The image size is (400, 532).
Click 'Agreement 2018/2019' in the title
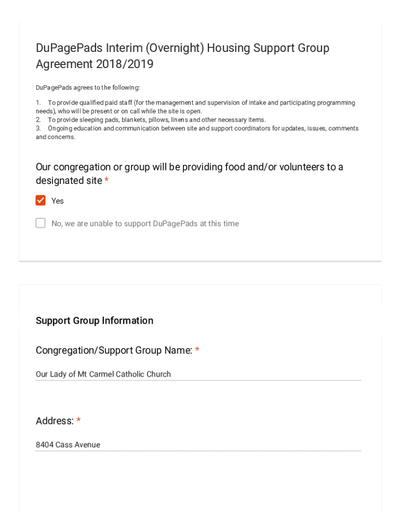point(95,64)
